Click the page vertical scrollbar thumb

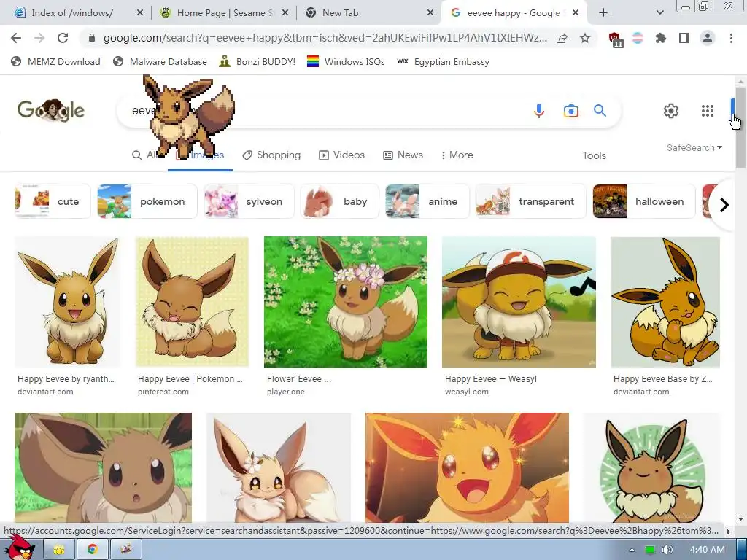pyautogui.click(x=740, y=128)
